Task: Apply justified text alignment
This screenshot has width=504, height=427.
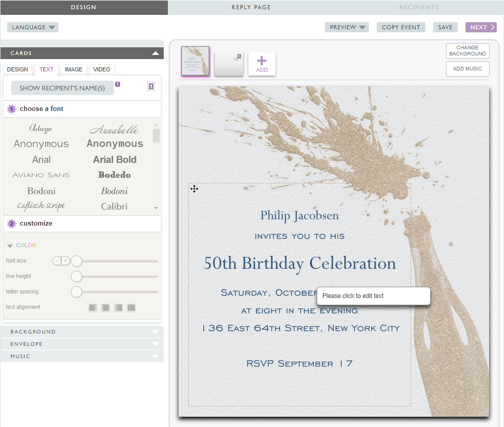Action: click(x=131, y=308)
